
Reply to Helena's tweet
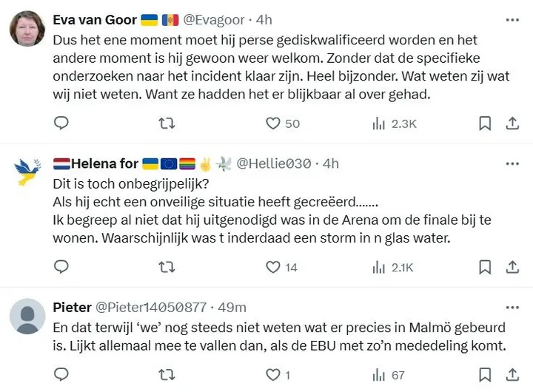[61, 267]
